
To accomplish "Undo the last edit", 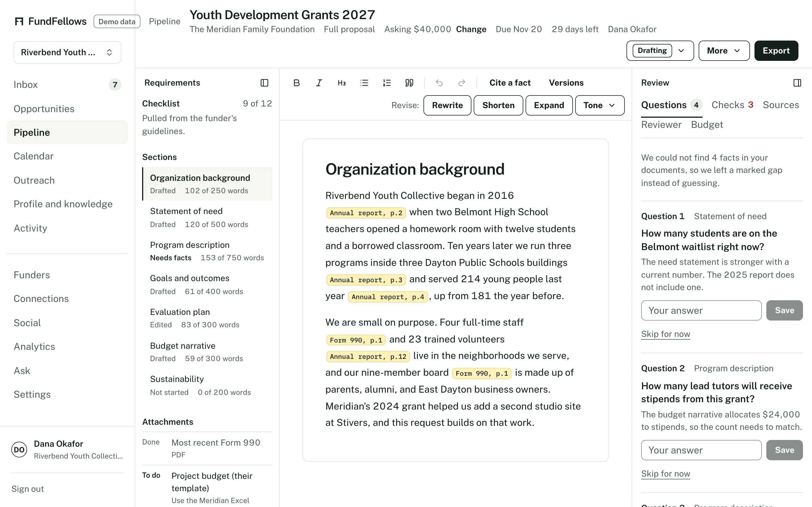I will [439, 83].
